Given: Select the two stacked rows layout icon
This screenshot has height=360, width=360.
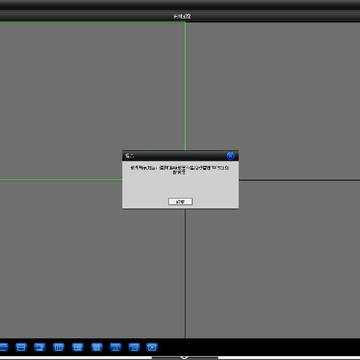Looking at the screenshot, I should (x=21, y=347).
